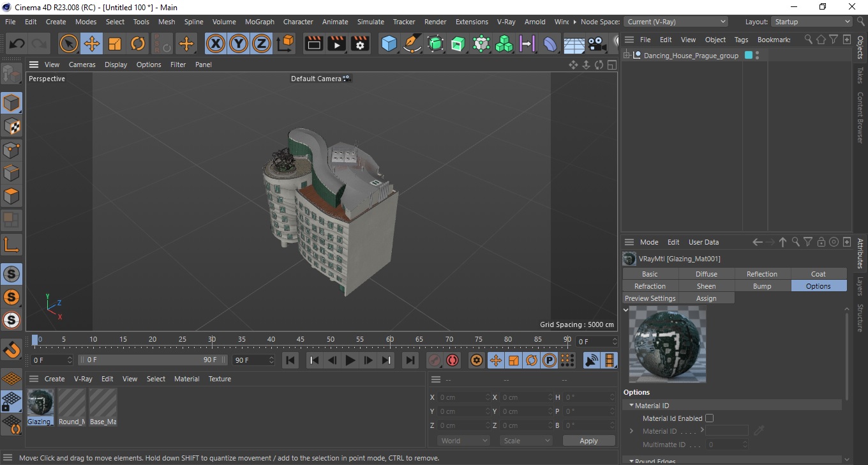868x465 pixels.
Task: Toggle the Y axis lock
Action: click(x=239, y=44)
